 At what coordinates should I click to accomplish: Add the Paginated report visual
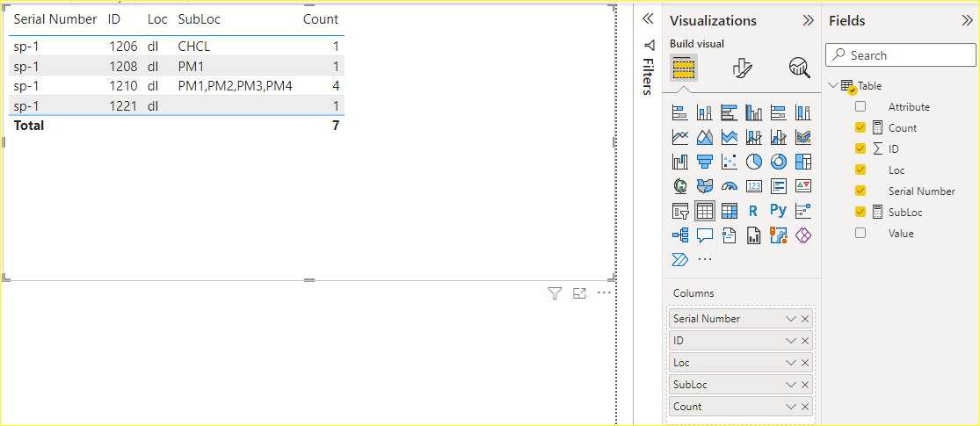(754, 235)
